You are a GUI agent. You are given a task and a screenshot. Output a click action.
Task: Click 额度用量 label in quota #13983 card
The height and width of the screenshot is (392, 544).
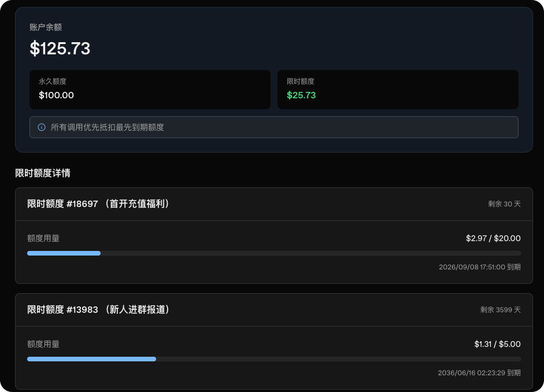43,344
